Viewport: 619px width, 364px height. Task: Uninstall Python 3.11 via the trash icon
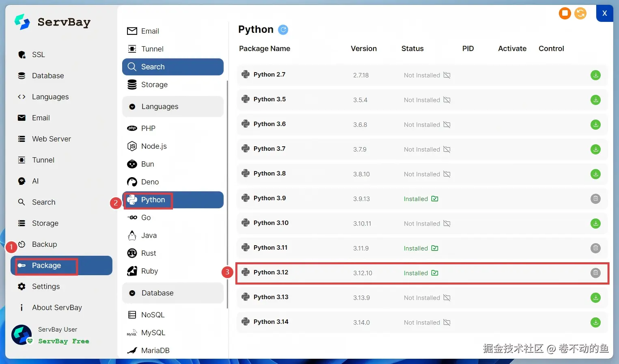595,248
